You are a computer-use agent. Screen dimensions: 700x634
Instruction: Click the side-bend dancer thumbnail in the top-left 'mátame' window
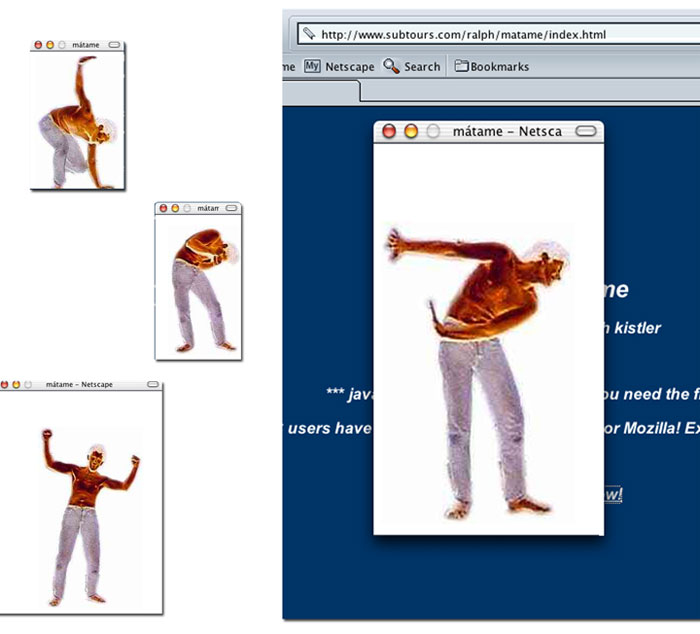tap(77, 121)
